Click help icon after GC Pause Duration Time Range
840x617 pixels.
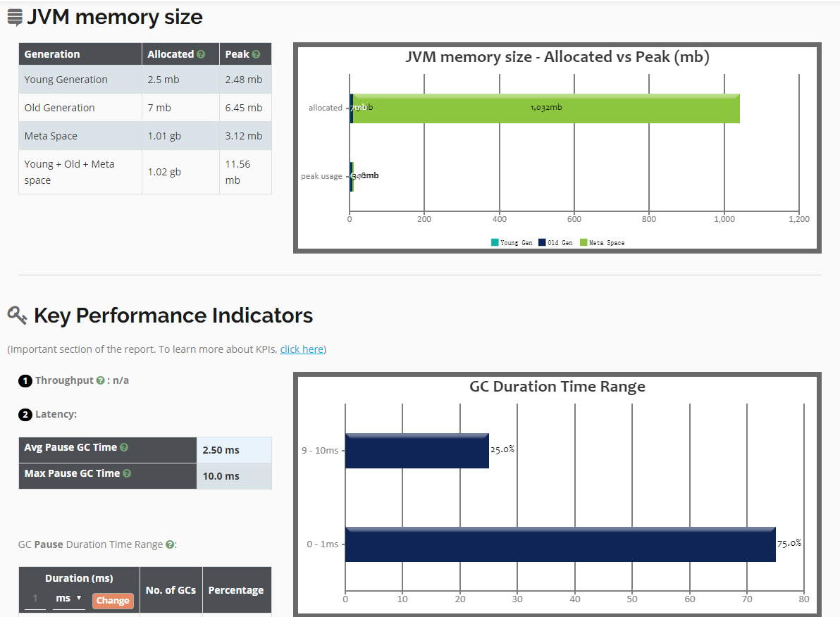(170, 544)
